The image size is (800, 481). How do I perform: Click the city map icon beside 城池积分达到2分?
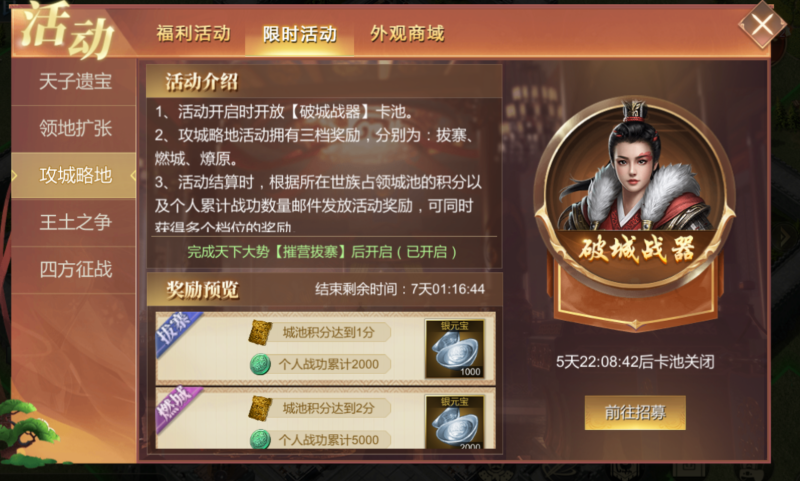coord(260,408)
